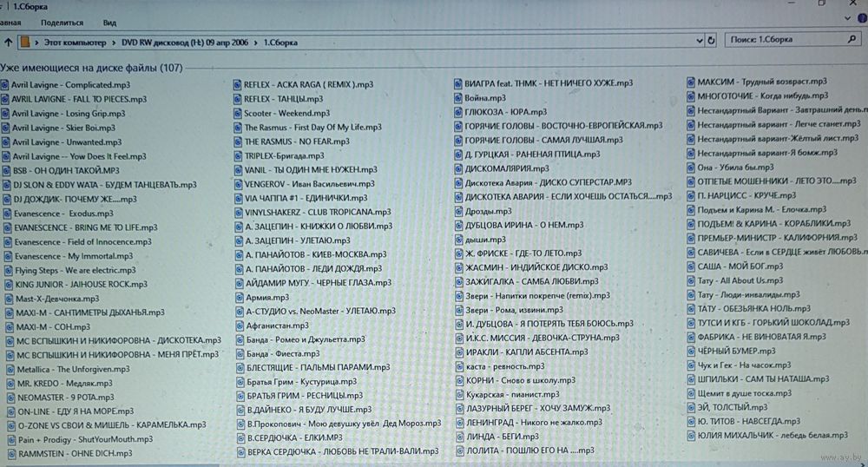Select icon of REFLEX - ТАНЦЫ.mp3

point(238,99)
